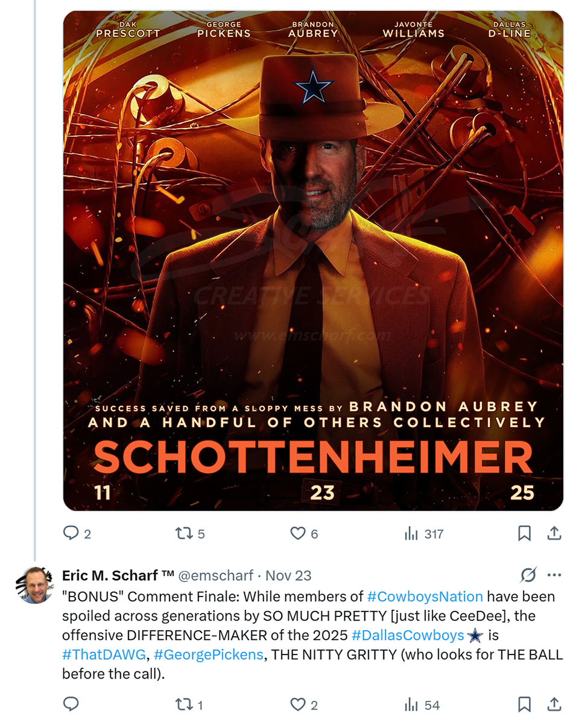Repost the Schottenheimer poster tweet
The width and height of the screenshot is (579, 728).
(x=183, y=533)
